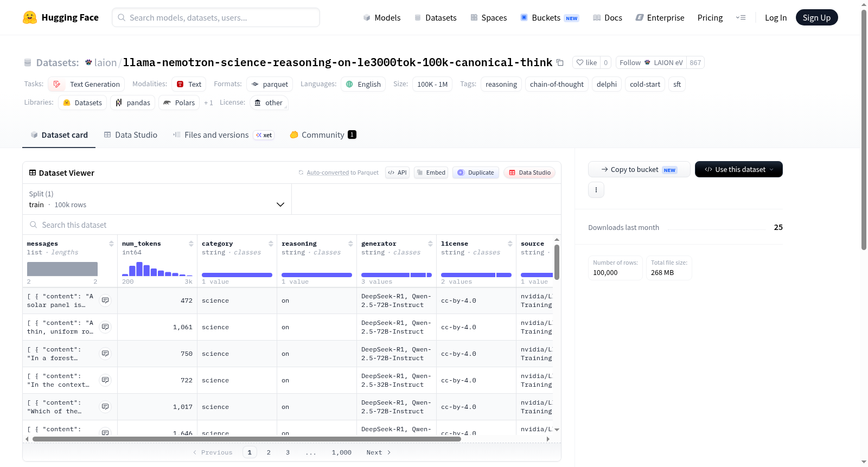Go to Spaces in the navigation
Screen dimensions: 868x467
pyautogui.click(x=489, y=18)
